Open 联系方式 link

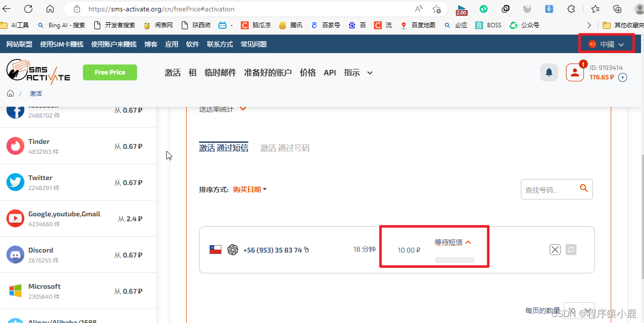coord(220,44)
